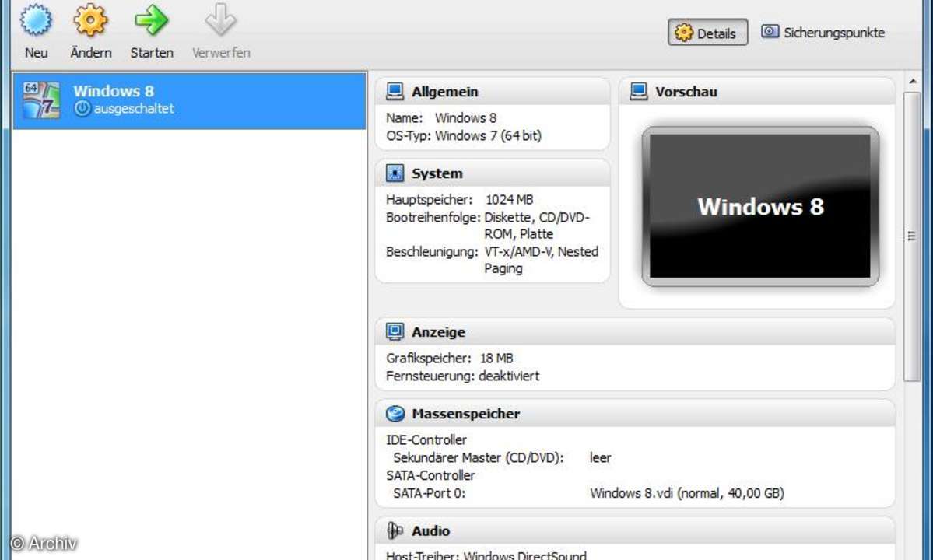Click the Audio speaker icon
This screenshot has width=933, height=560.
tap(395, 531)
